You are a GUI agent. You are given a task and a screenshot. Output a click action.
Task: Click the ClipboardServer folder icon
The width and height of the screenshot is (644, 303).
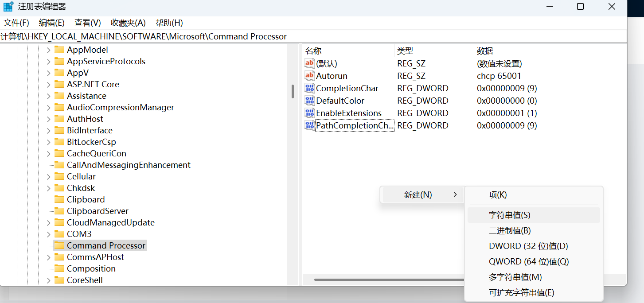pos(59,211)
